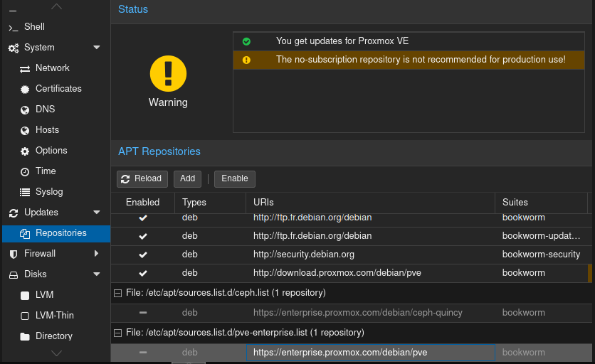The width and height of the screenshot is (595, 364).
Task: Collapse the ceph.list file group
Action: pos(118,293)
